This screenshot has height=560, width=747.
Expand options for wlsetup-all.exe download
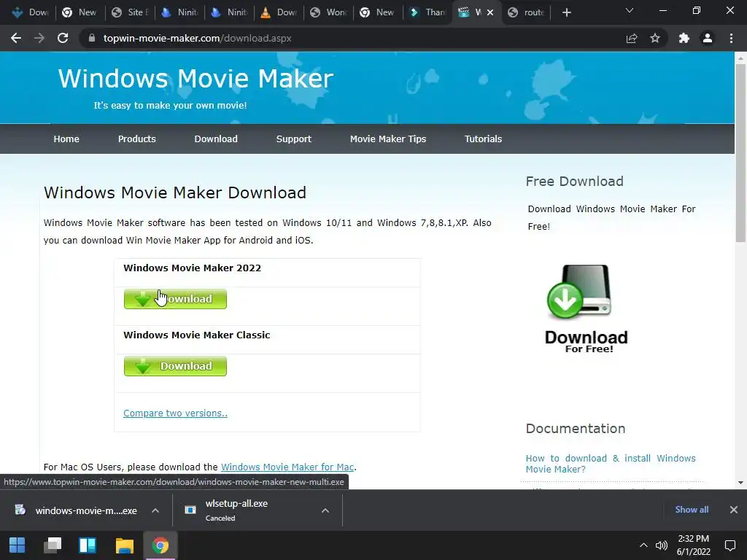[x=325, y=510]
